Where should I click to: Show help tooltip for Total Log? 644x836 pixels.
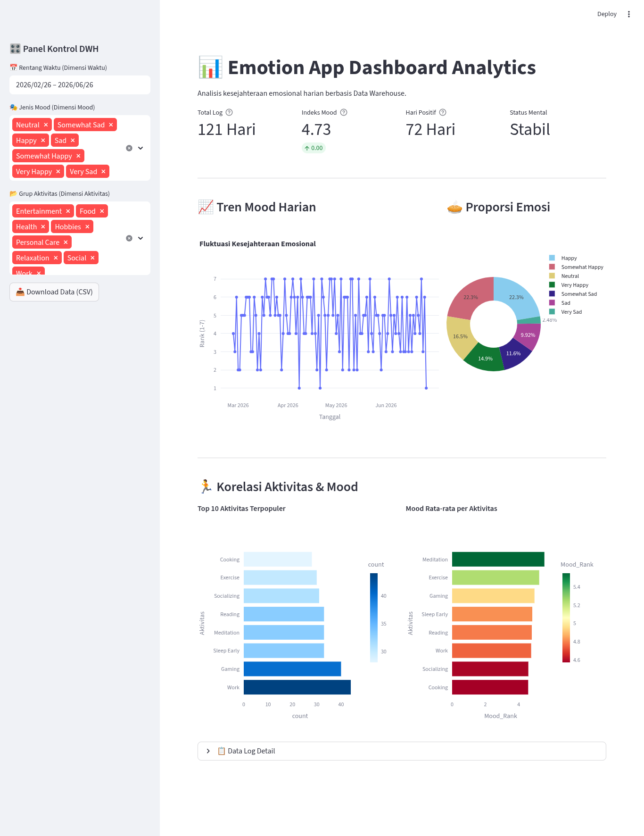229,112
